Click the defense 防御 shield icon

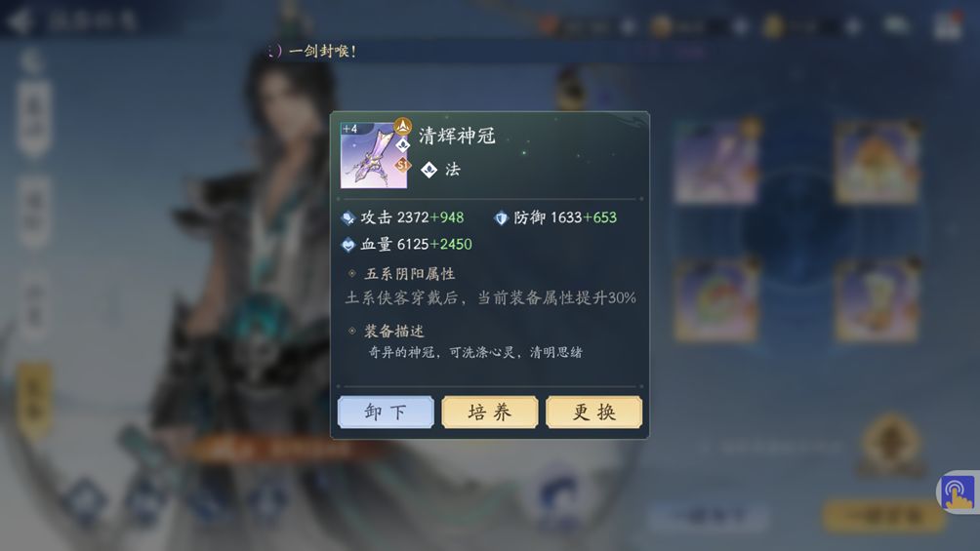501,218
